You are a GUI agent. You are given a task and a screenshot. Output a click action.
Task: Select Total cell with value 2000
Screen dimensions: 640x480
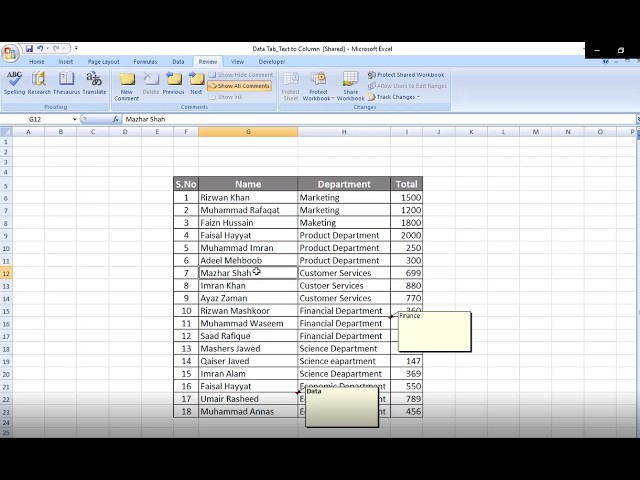[407, 236]
